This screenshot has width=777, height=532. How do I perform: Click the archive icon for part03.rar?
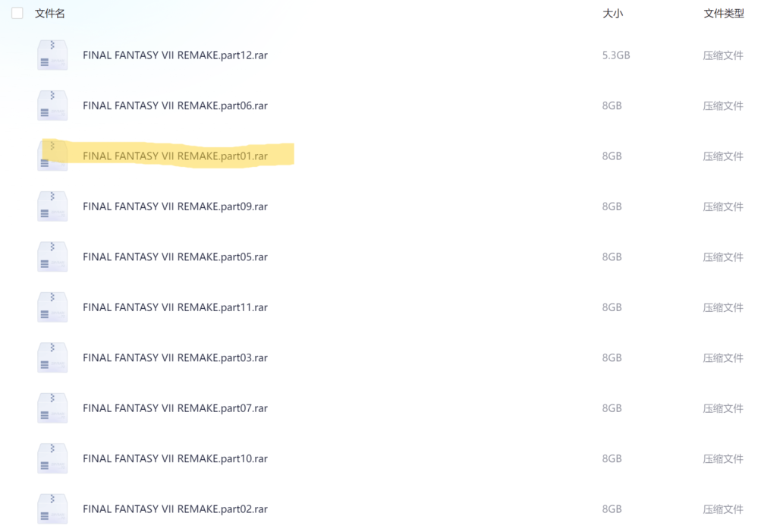click(52, 357)
